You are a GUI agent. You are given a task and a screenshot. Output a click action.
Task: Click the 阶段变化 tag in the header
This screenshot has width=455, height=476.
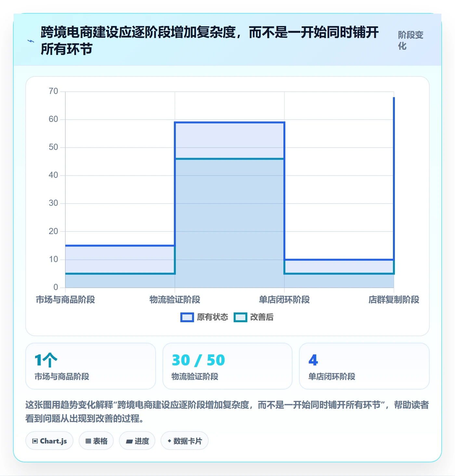(x=411, y=40)
